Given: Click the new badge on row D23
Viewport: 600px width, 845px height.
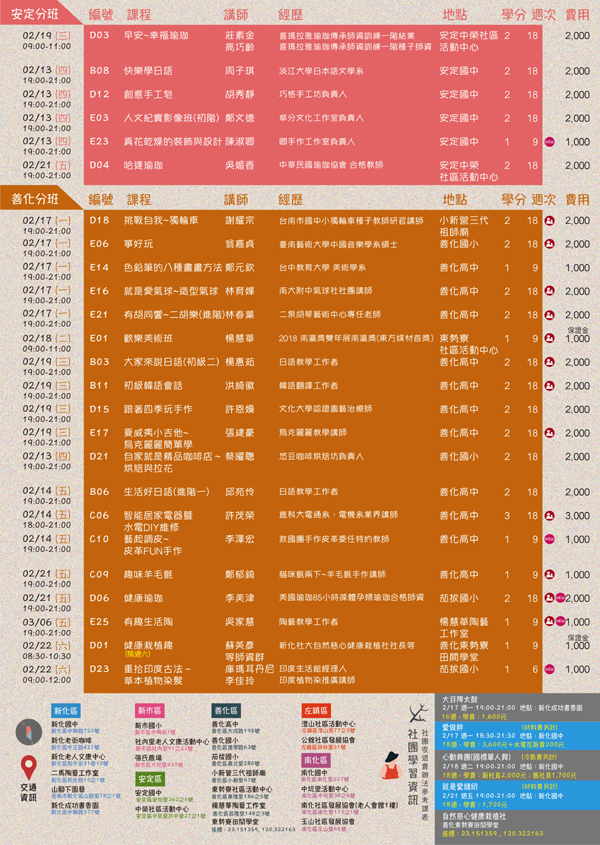Looking at the screenshot, I should tap(549, 669).
